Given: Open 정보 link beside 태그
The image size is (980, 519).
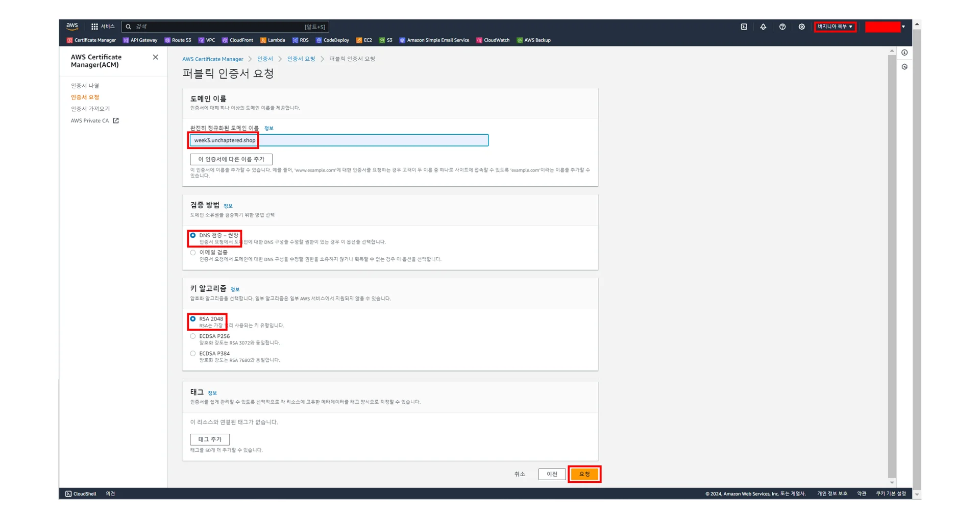Looking at the screenshot, I should point(212,393).
